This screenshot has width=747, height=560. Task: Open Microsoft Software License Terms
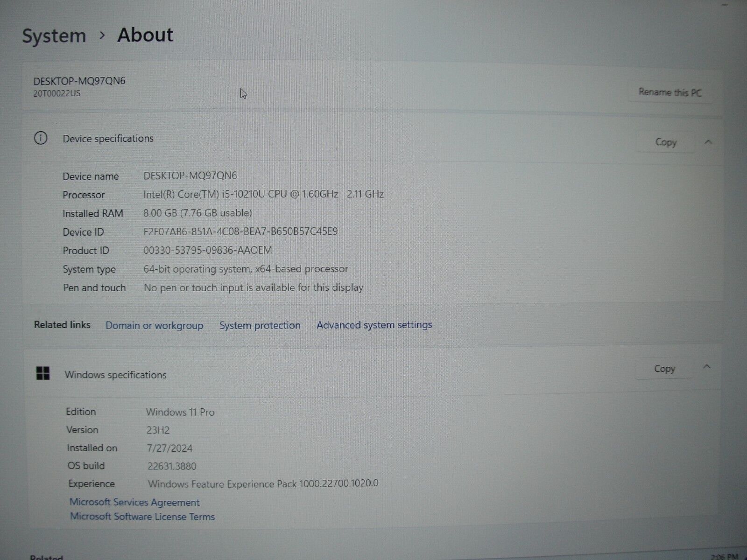click(142, 517)
